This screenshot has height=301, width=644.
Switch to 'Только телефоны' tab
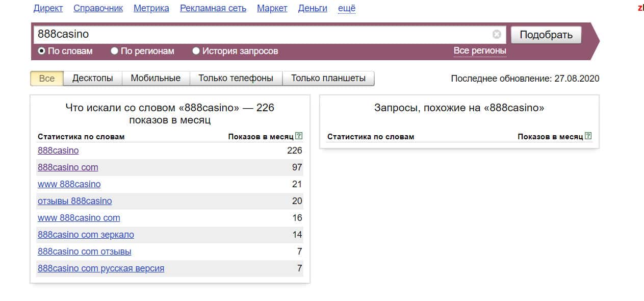(236, 79)
